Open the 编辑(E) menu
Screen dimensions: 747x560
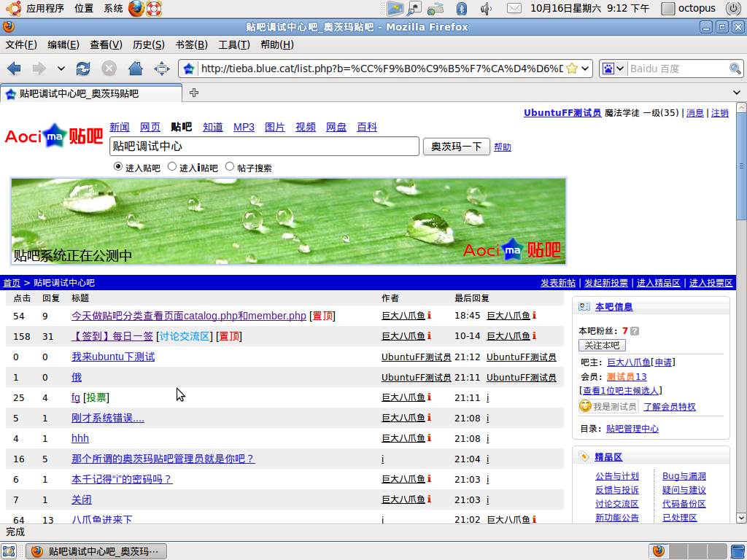click(x=63, y=44)
